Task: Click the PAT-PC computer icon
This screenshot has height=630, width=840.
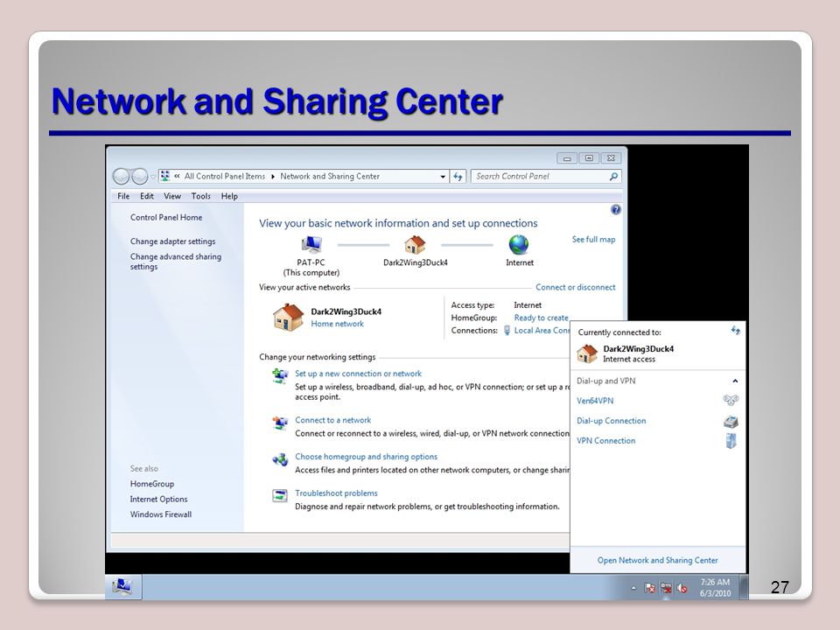Action: coord(311,245)
